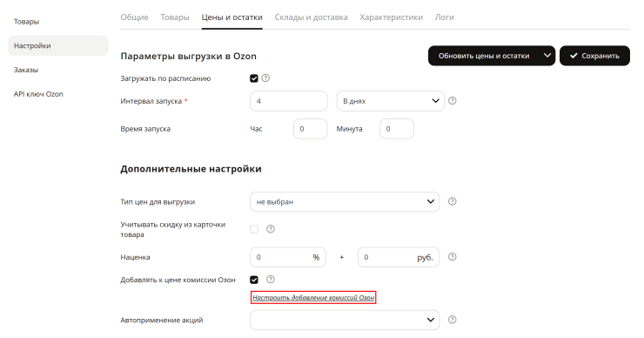Open help icon for Автоприменение акций
Screen dimensions: 644x338
click(x=453, y=320)
